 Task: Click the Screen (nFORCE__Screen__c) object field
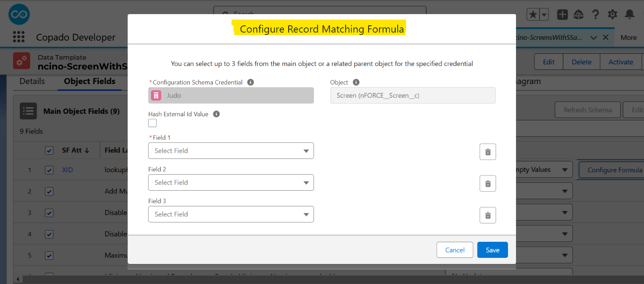[413, 95]
